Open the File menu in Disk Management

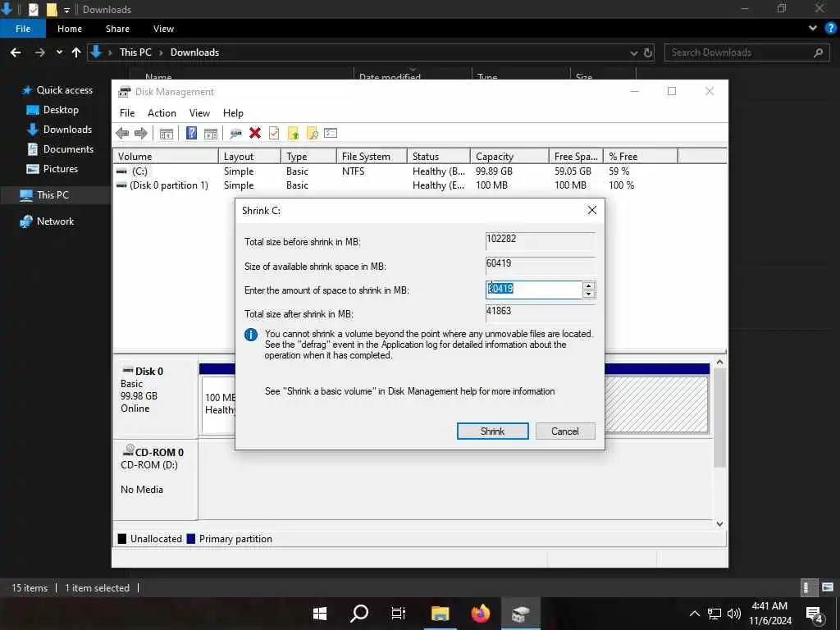point(127,113)
